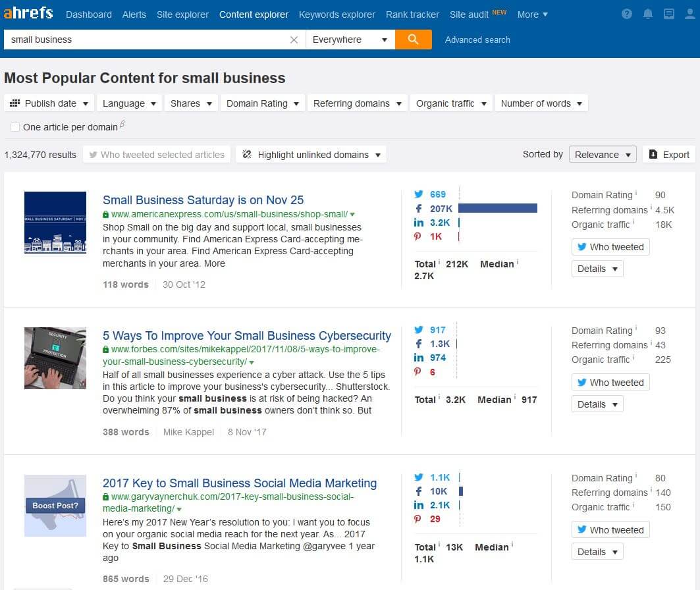This screenshot has width=700, height=590.
Task: Click the Boost Post article thumbnail
Action: tap(55, 506)
